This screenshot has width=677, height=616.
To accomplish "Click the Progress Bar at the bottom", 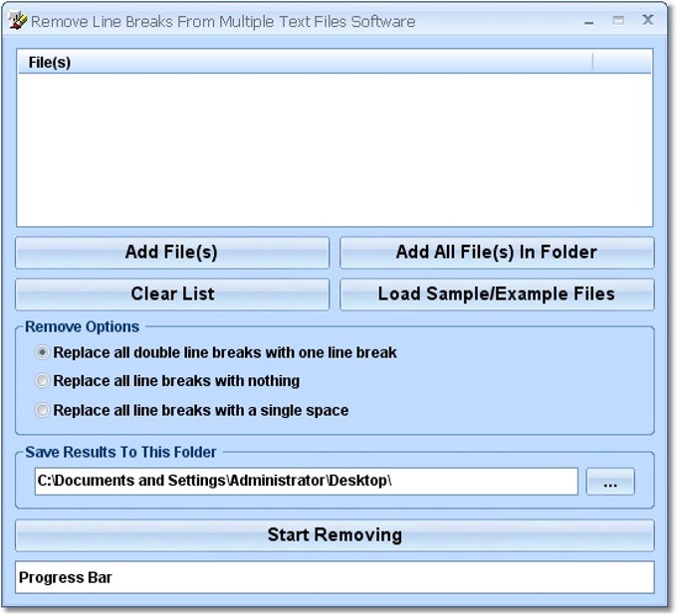I will click(335, 577).
